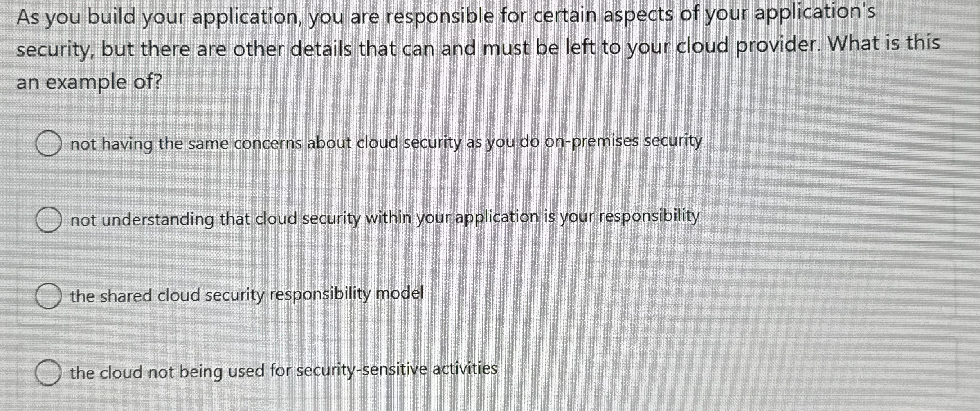Click the answer text about security-sensitive activities
Screen dimensions: 980x411
pos(282,371)
